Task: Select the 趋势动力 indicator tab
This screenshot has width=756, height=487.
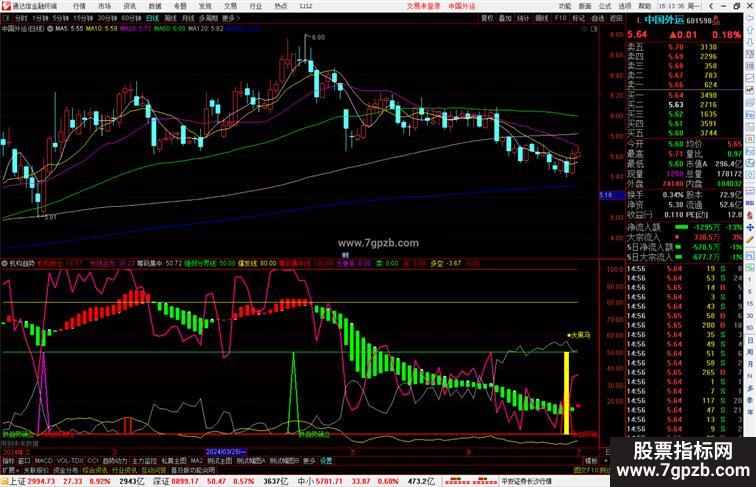Action: [115, 461]
